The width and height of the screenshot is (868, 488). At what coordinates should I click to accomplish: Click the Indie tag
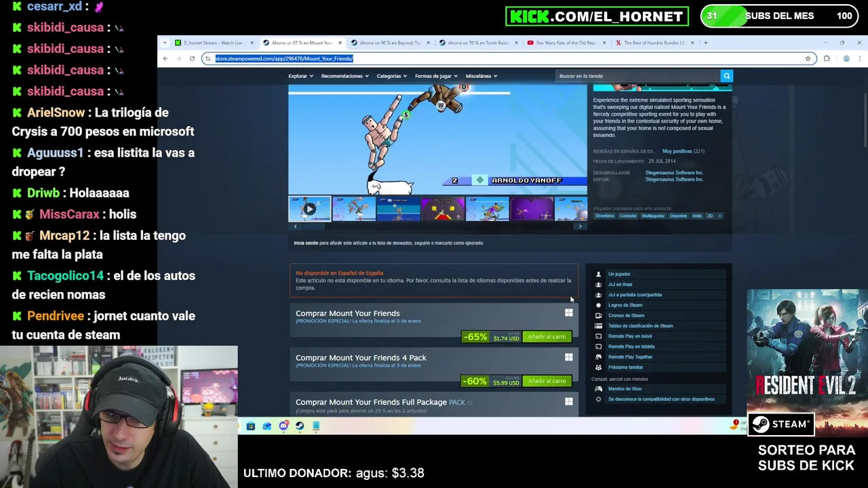697,216
